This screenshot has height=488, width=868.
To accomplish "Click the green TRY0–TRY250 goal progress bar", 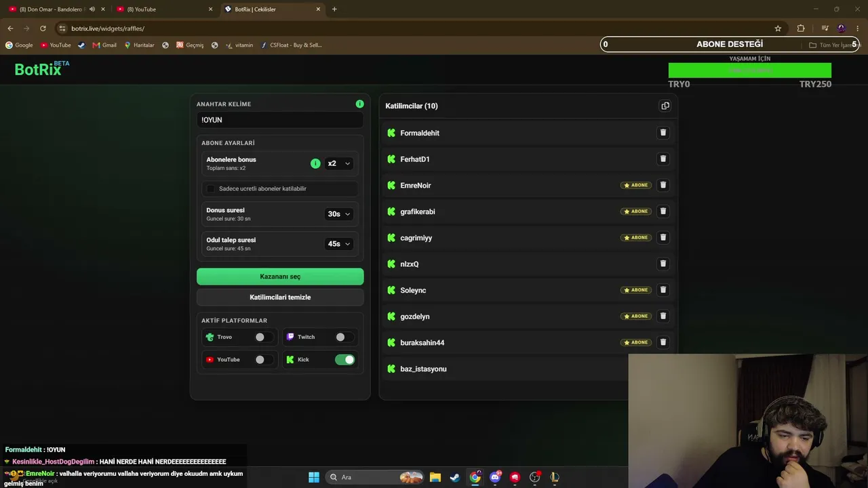I will click(750, 70).
